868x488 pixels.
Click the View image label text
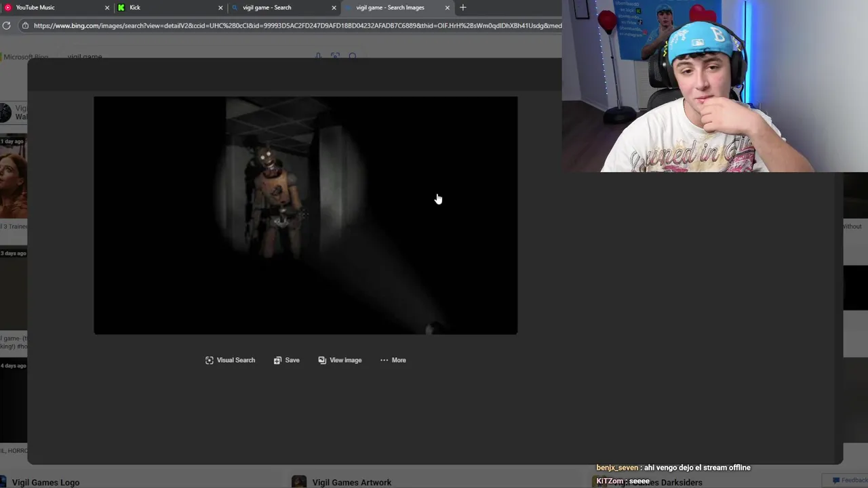click(346, 360)
